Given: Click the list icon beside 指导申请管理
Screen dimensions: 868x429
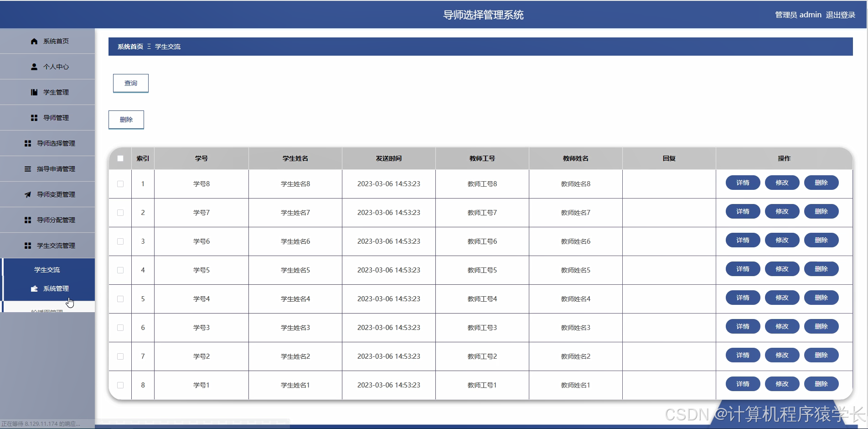Looking at the screenshot, I should coord(28,169).
